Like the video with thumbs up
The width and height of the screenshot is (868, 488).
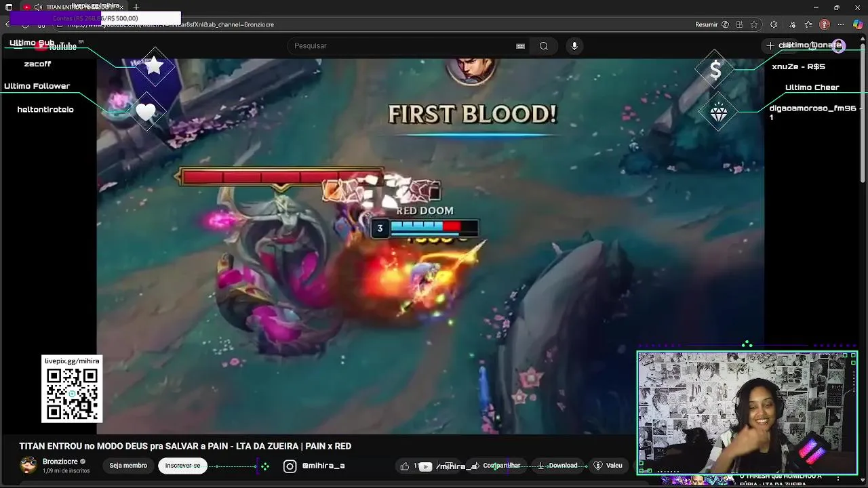(x=405, y=466)
